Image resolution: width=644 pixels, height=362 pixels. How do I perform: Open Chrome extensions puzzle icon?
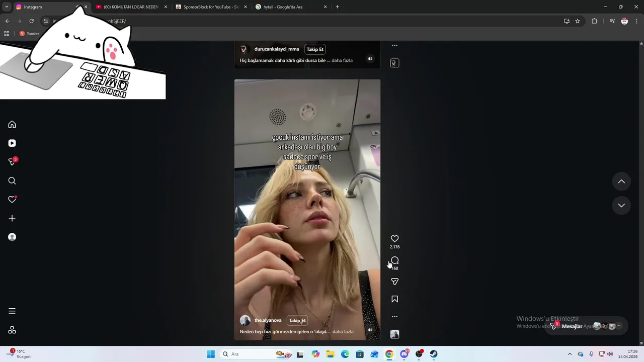tap(595, 21)
